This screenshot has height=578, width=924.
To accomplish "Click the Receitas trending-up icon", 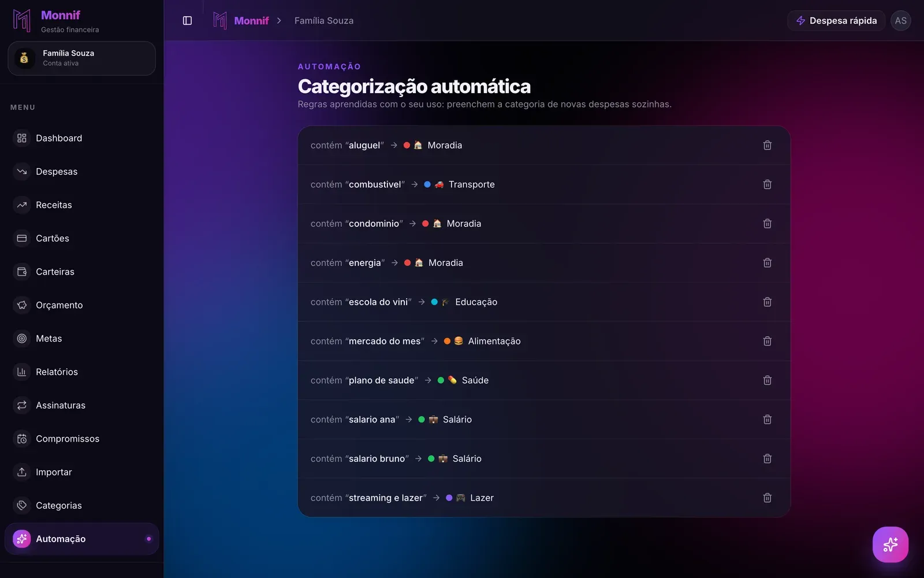I will tap(22, 205).
